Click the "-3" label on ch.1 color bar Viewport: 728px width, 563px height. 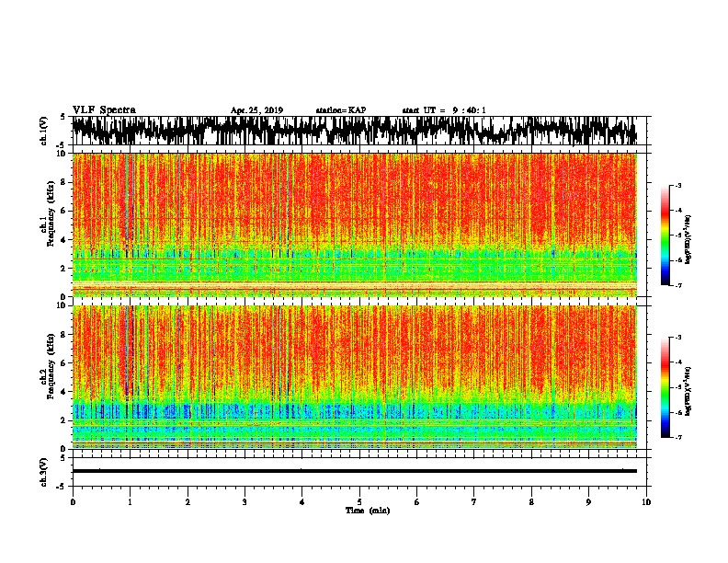[x=678, y=185]
